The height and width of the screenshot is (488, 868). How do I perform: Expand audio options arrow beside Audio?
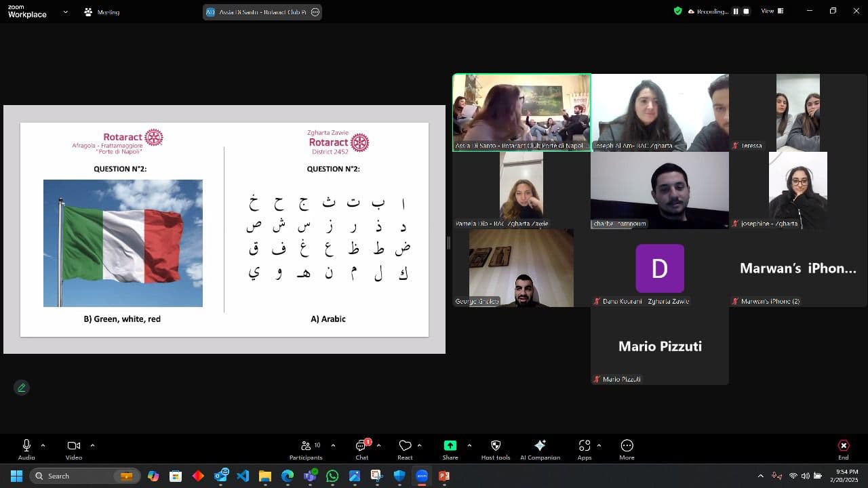click(x=43, y=445)
